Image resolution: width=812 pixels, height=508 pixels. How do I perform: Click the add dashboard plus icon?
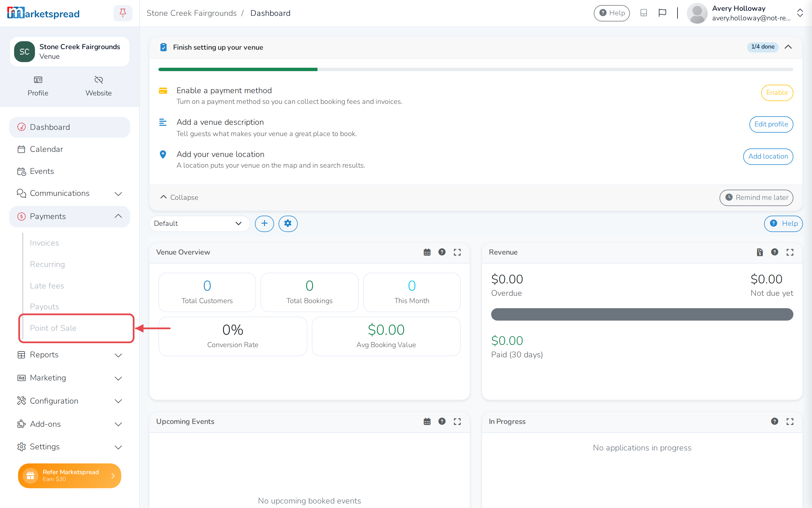(x=264, y=224)
